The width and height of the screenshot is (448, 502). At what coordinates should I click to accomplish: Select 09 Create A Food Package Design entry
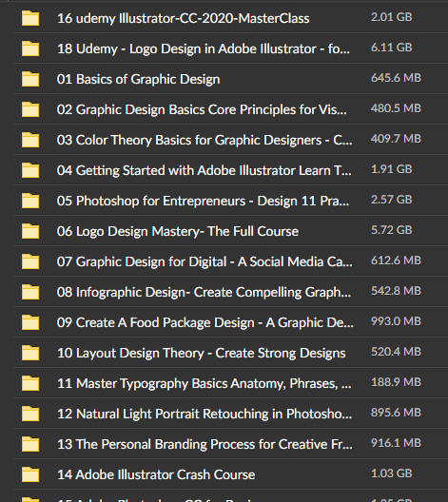[205, 322]
